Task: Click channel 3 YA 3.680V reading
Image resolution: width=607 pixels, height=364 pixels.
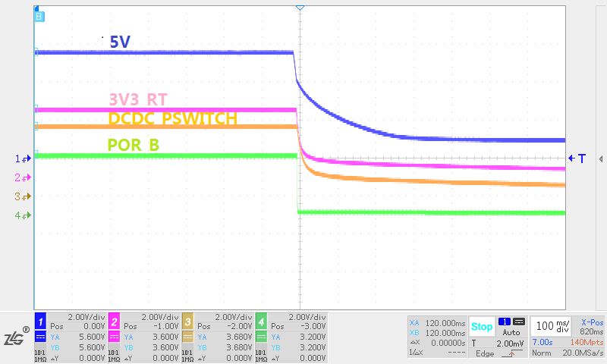Action: click(x=239, y=337)
